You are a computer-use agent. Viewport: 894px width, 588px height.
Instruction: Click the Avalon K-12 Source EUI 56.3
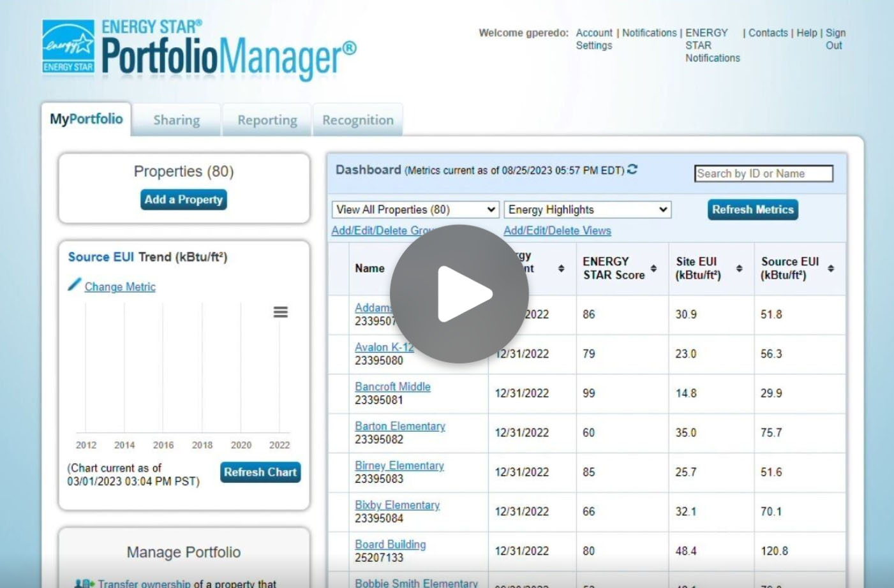pyautogui.click(x=771, y=354)
